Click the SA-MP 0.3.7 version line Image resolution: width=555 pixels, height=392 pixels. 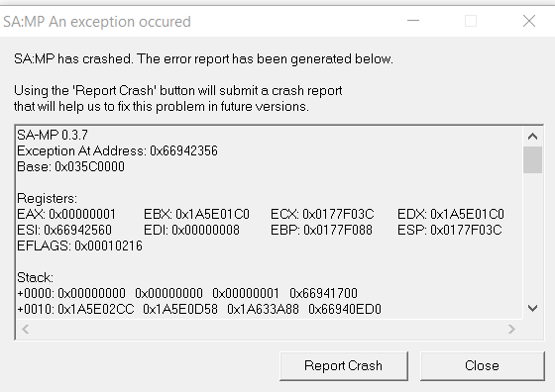(53, 135)
